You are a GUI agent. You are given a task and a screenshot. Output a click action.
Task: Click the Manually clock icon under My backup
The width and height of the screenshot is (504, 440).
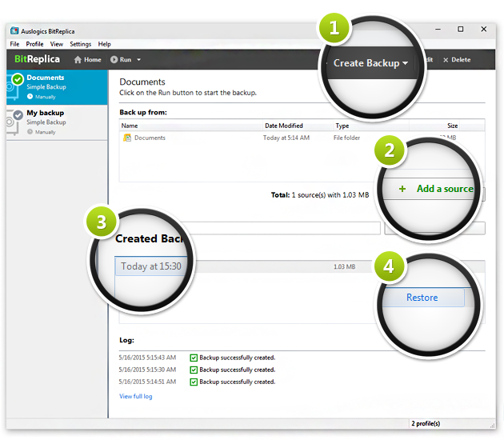30,132
